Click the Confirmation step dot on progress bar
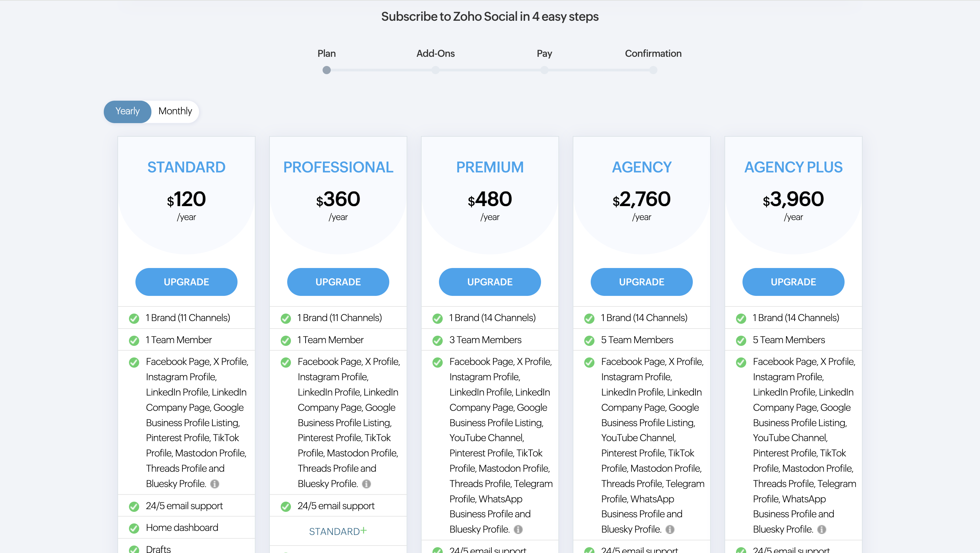 point(653,70)
